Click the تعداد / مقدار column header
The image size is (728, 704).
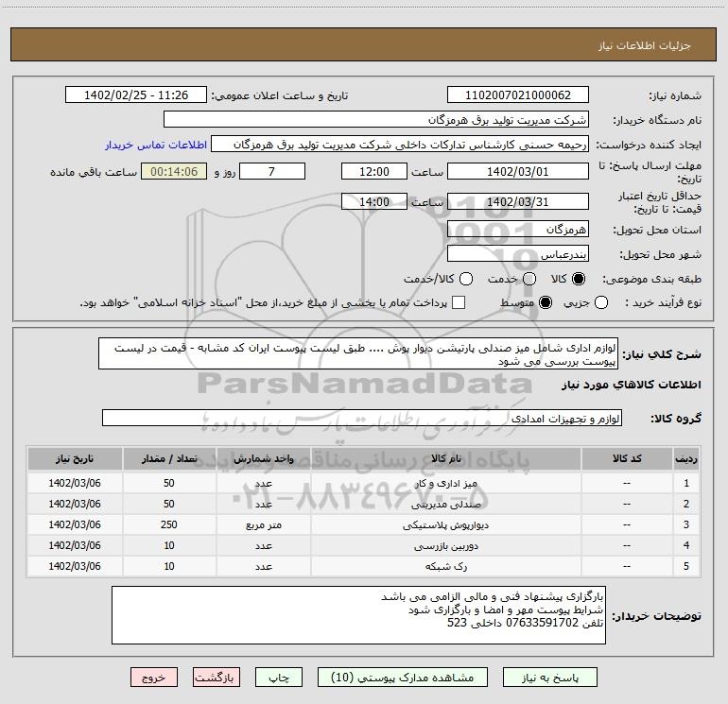[169, 458]
